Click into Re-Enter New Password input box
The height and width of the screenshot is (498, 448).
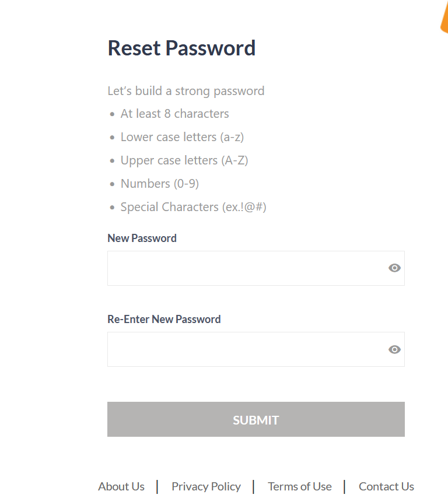pyautogui.click(x=245, y=350)
